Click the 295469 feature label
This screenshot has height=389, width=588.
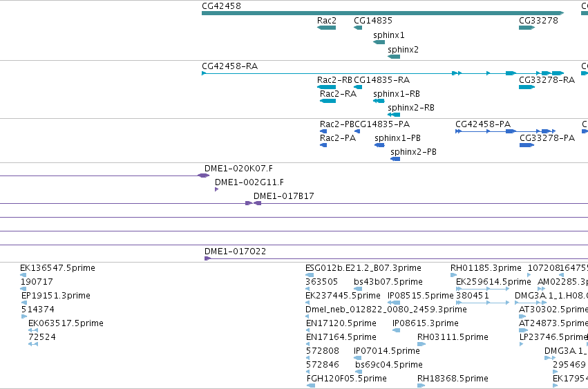pos(569,365)
